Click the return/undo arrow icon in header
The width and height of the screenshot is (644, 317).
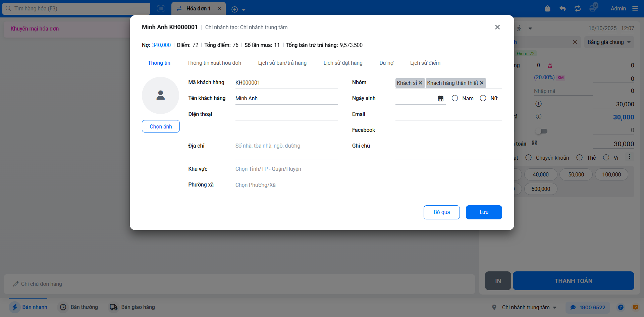coord(562,8)
